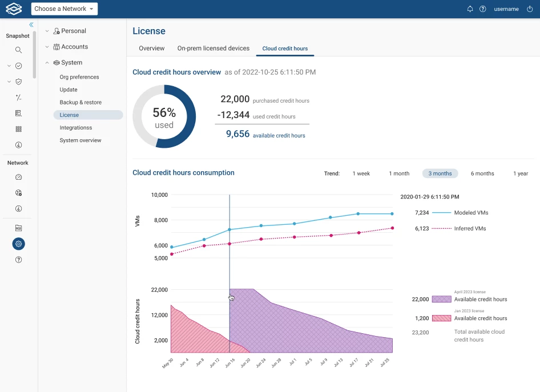Screen dimensions: 540x392
Task: Click the 22,000 purchased credit hours value
Action: (235, 99)
